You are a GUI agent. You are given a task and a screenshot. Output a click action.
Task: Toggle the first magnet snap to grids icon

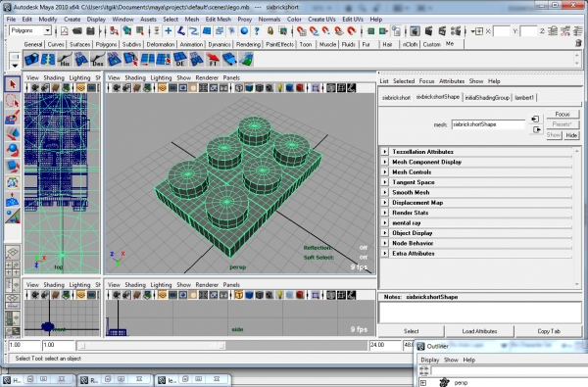(x=302, y=31)
